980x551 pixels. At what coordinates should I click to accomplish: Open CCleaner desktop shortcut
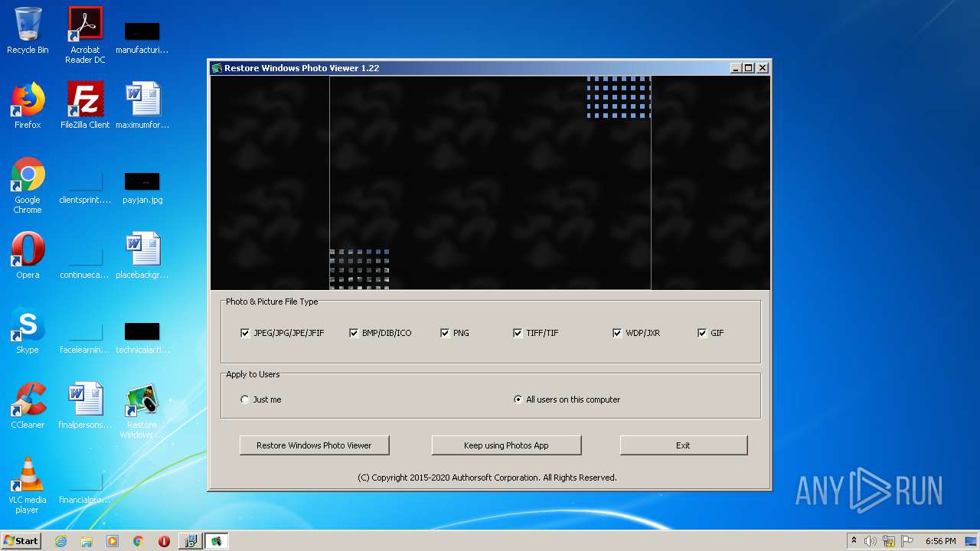coord(28,406)
